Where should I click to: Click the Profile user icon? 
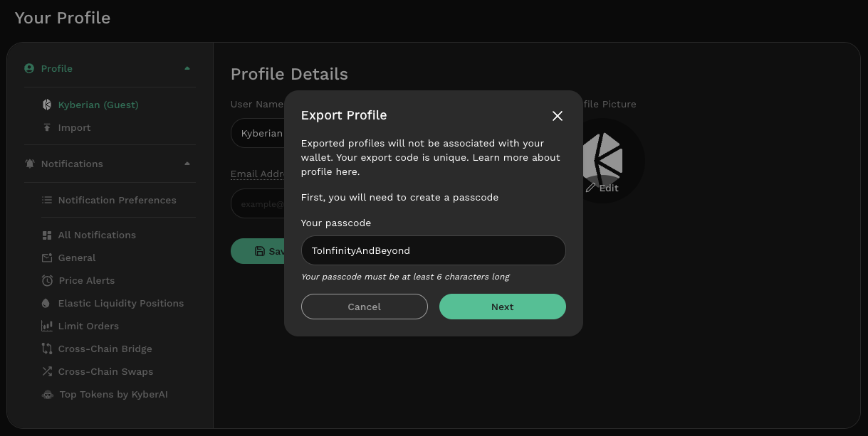(x=29, y=68)
